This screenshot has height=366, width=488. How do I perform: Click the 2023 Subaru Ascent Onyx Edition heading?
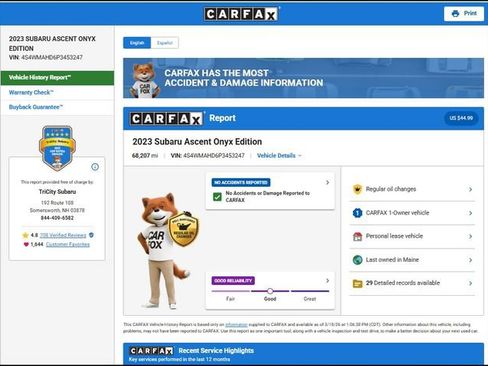coord(197,142)
